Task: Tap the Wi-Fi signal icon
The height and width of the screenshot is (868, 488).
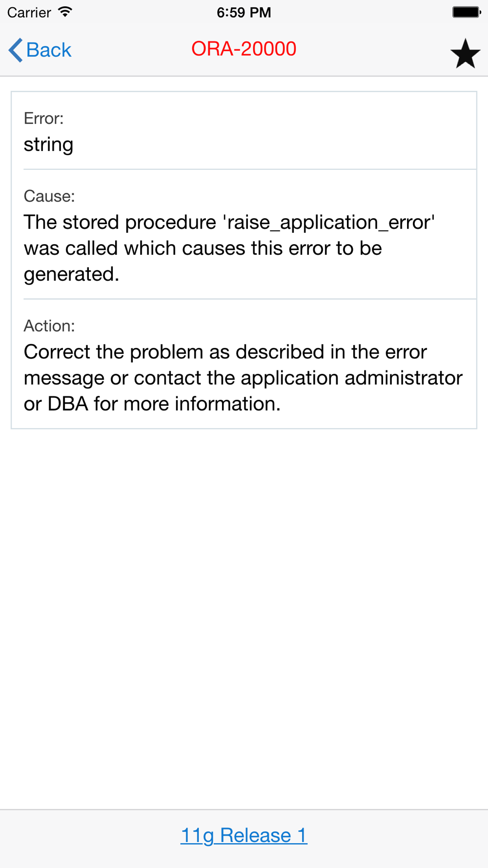Action: click(x=64, y=12)
